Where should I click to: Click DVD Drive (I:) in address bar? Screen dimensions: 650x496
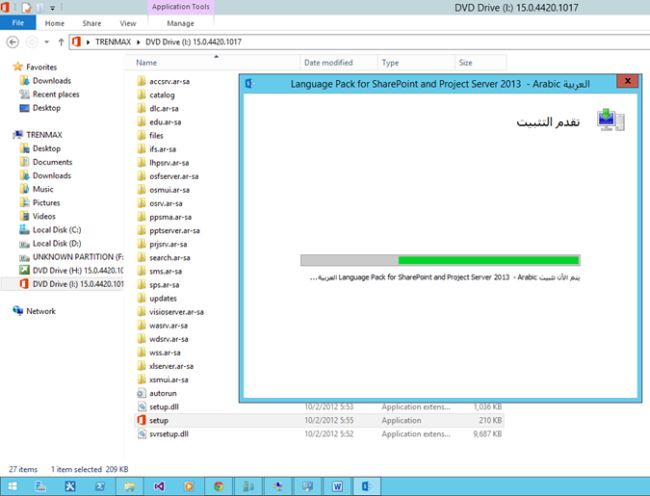[193, 42]
